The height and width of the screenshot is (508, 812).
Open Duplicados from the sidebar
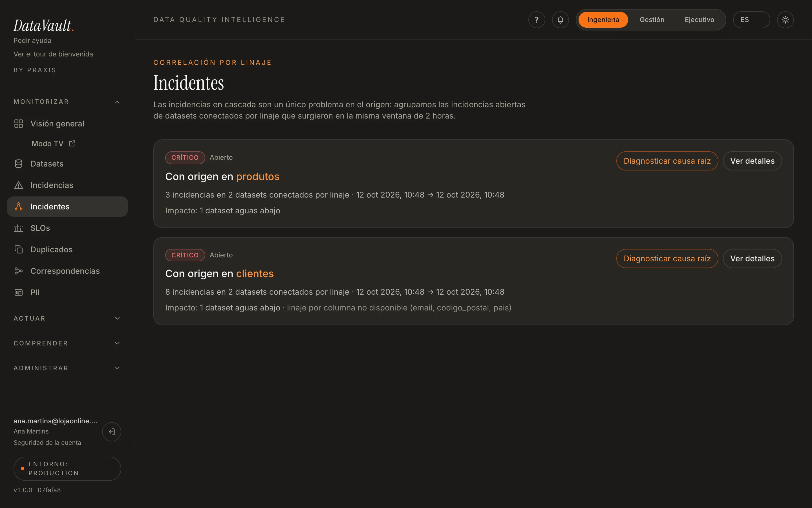(67, 249)
